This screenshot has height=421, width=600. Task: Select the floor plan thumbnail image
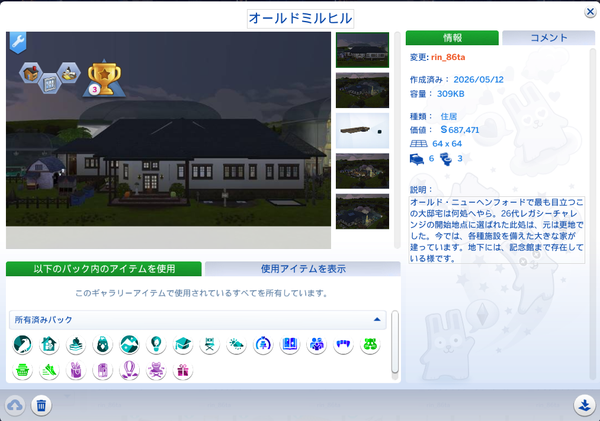(x=362, y=131)
